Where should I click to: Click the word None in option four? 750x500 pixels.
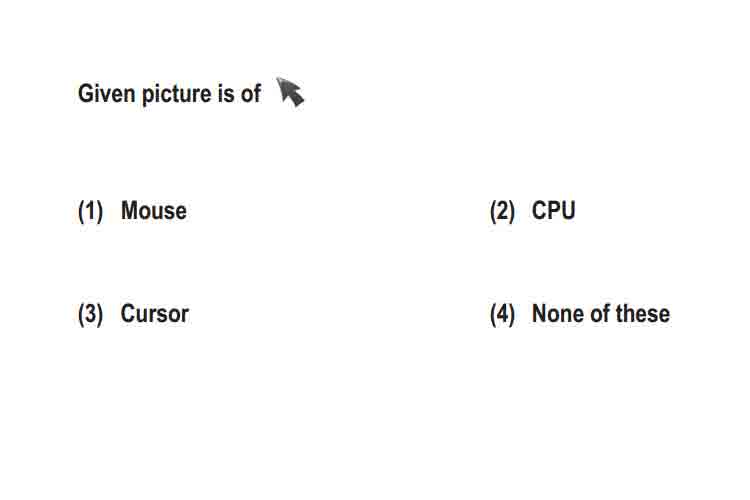[558, 314]
